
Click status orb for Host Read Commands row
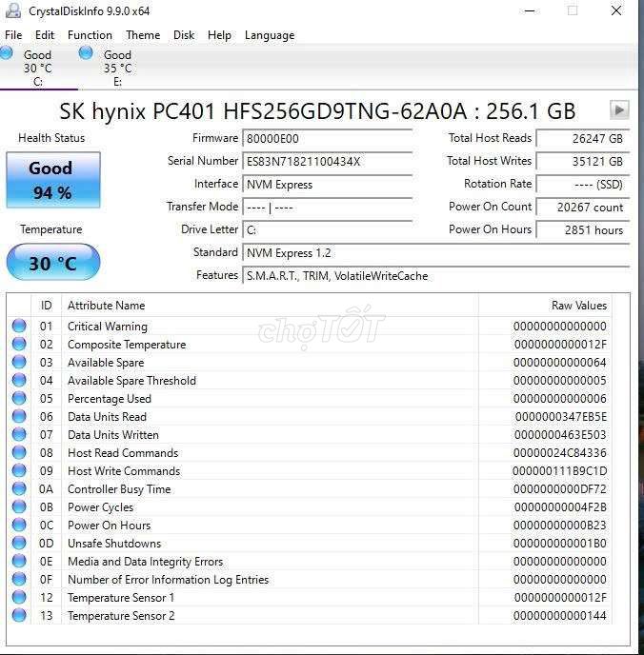tap(19, 452)
